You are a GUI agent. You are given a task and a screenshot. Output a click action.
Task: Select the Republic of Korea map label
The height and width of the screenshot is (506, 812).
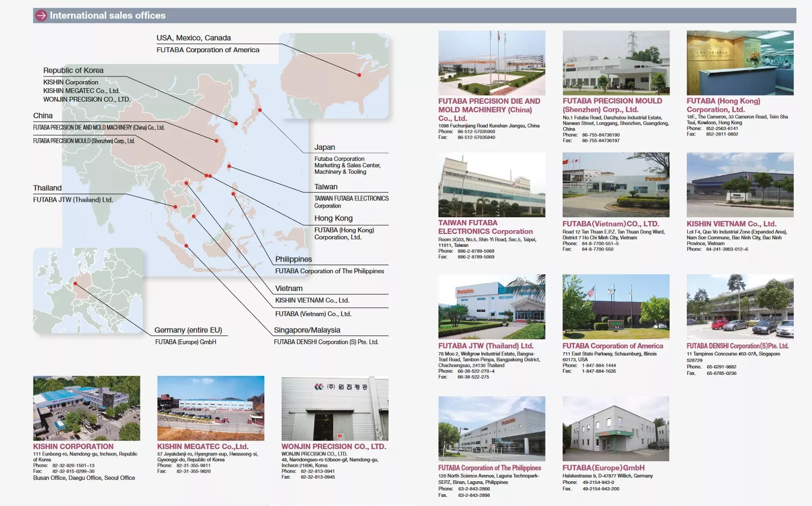(x=73, y=70)
